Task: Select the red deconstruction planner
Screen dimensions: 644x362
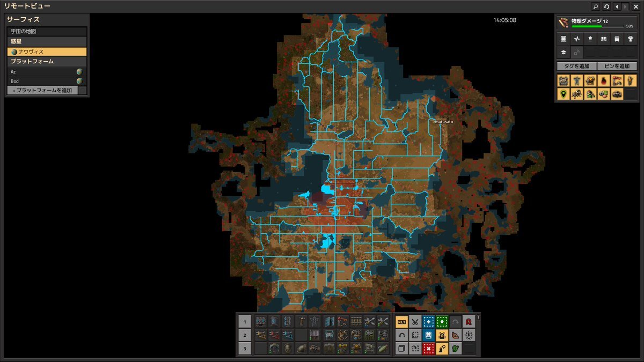Action: 429,349
